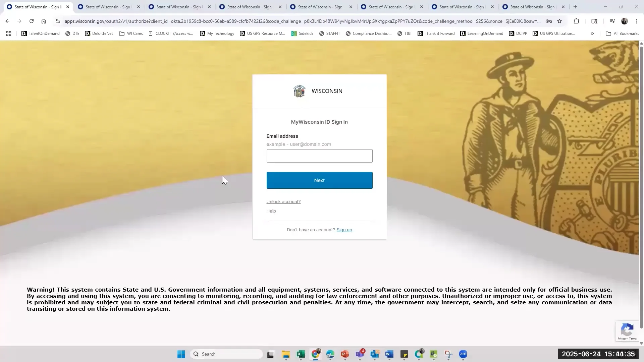Switch to the second State of Wisconsin tab

(107, 7)
